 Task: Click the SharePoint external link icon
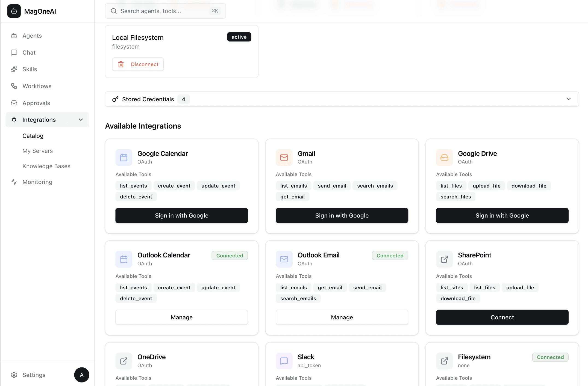click(444, 259)
